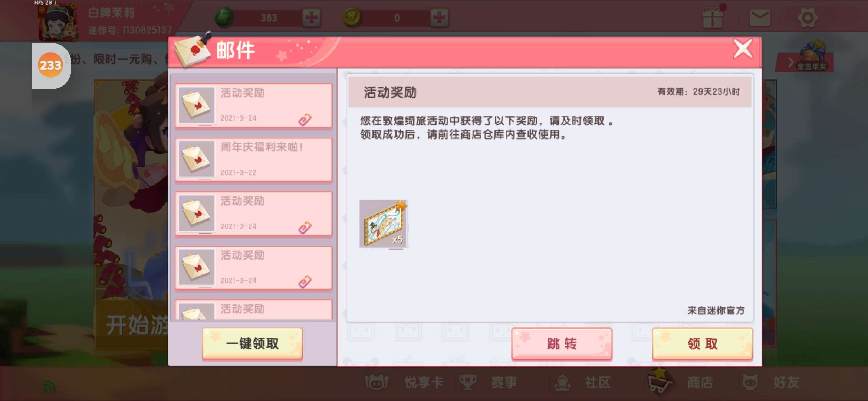Tap the 233 floating badge icon
This screenshot has height=401, width=868.
click(x=50, y=66)
